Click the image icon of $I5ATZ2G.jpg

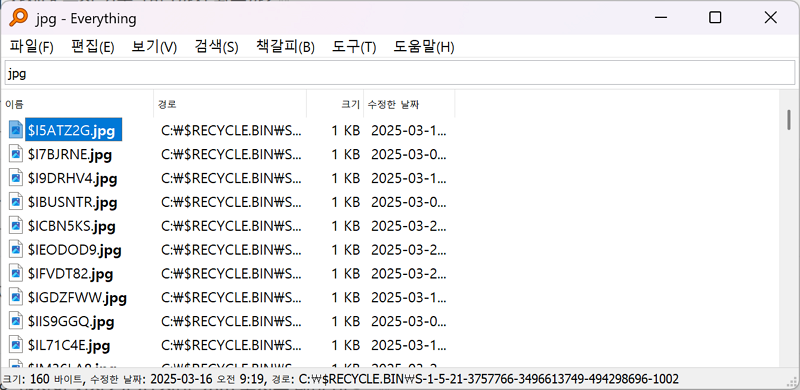(17, 130)
